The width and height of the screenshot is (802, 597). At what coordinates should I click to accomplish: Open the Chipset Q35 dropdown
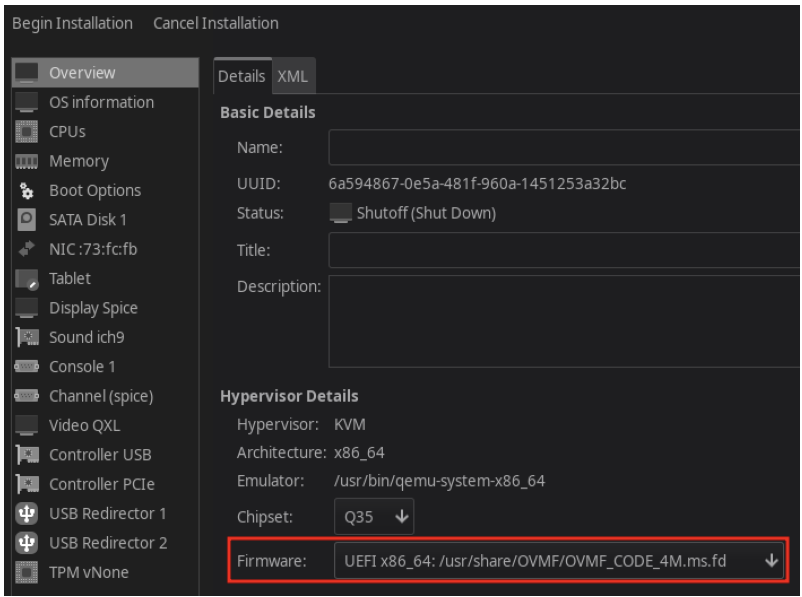[373, 517]
